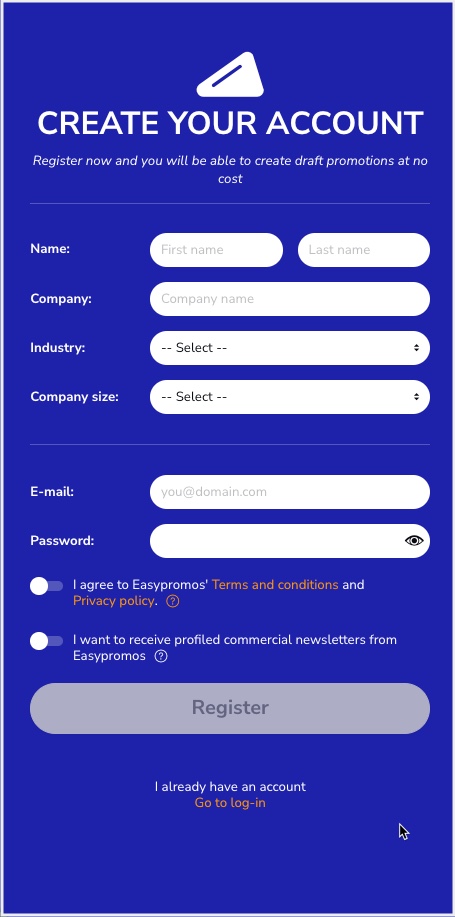Click the CREATE YOUR ACCOUNT heading
The height and width of the screenshot is (917, 455).
(230, 123)
